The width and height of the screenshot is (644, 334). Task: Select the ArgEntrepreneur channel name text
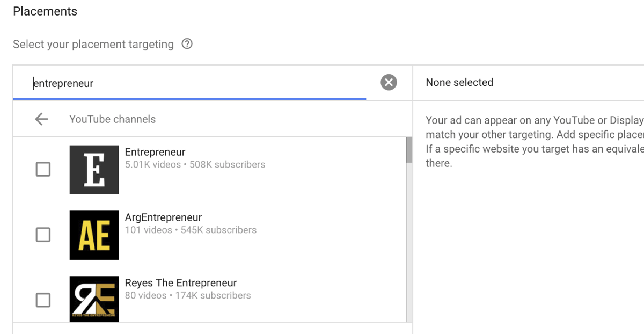163,217
